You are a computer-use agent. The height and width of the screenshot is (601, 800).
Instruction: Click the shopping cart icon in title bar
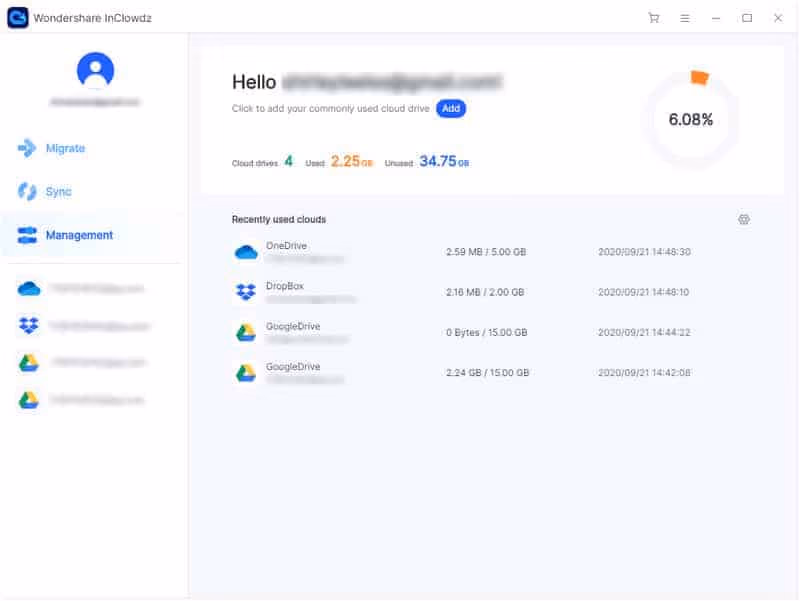pyautogui.click(x=654, y=18)
